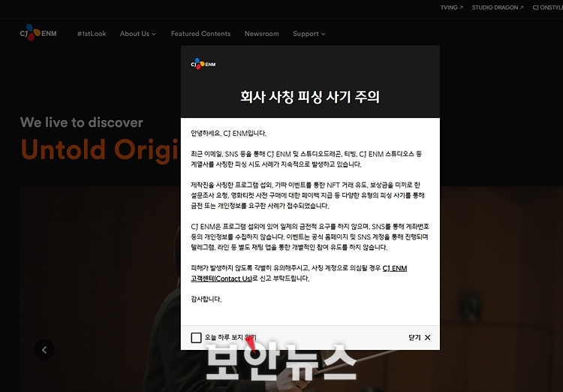Close the popup with the X icon
563x392 pixels.
tap(428, 337)
